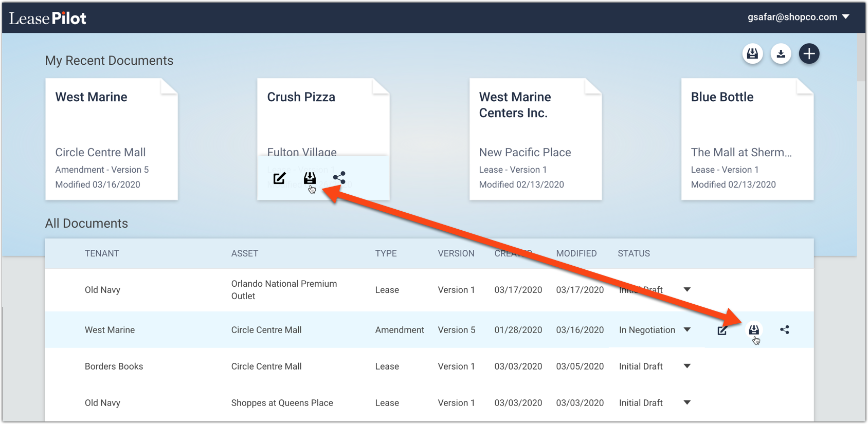Sort table by Modified column header
Image resolution: width=868 pixels, height=424 pixels.
click(576, 253)
